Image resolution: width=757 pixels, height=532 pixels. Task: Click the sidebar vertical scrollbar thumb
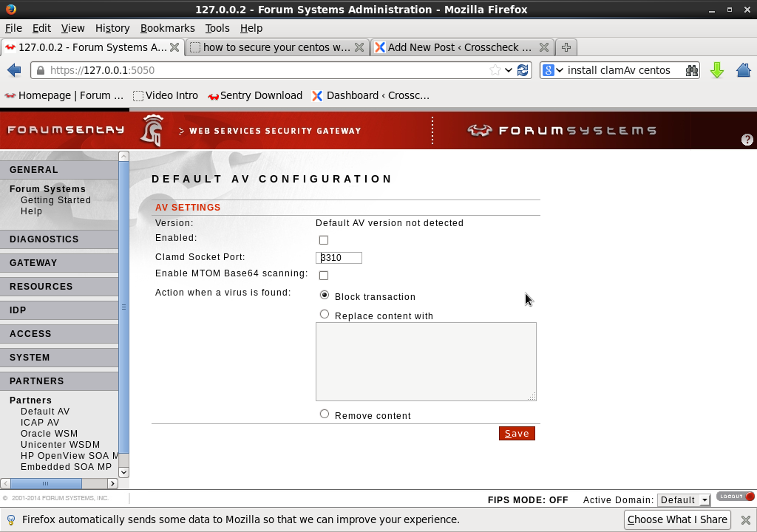[x=123, y=307]
